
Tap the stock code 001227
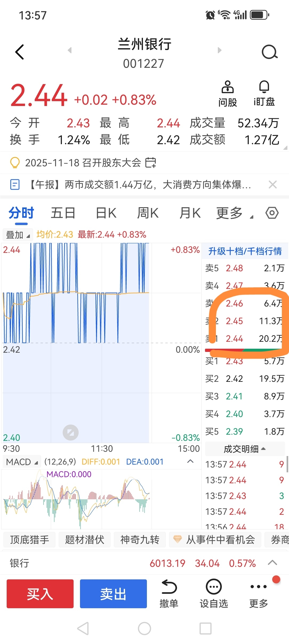(x=143, y=64)
